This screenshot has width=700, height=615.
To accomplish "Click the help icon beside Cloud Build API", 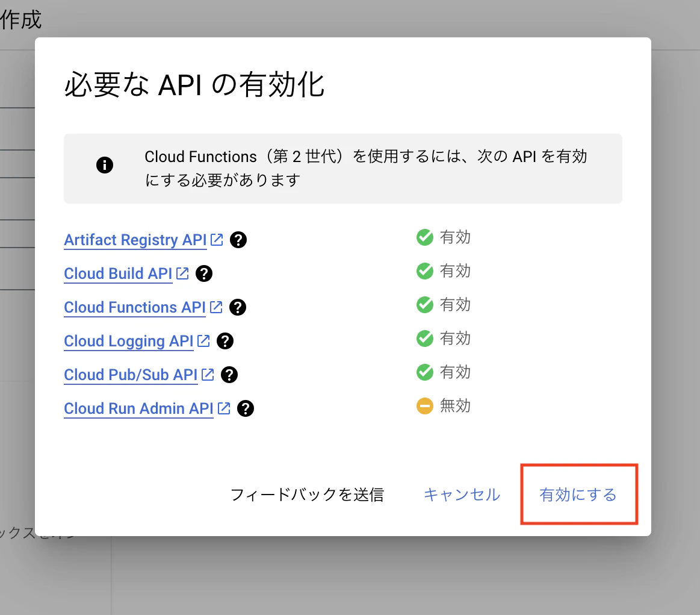I will [204, 273].
